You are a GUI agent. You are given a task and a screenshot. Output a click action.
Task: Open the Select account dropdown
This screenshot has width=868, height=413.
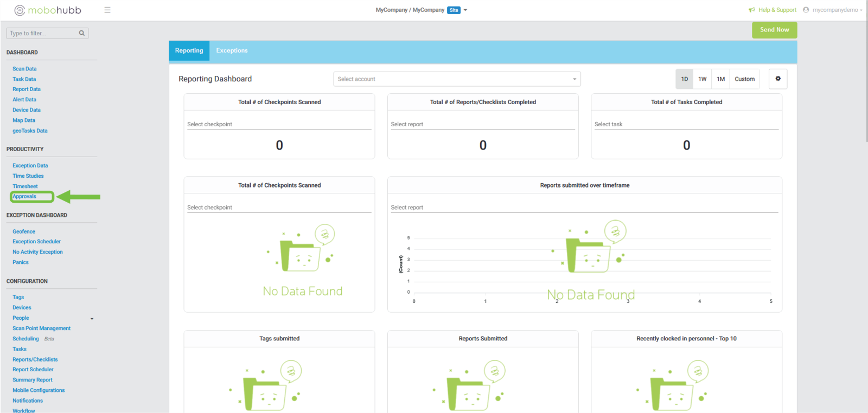point(457,79)
